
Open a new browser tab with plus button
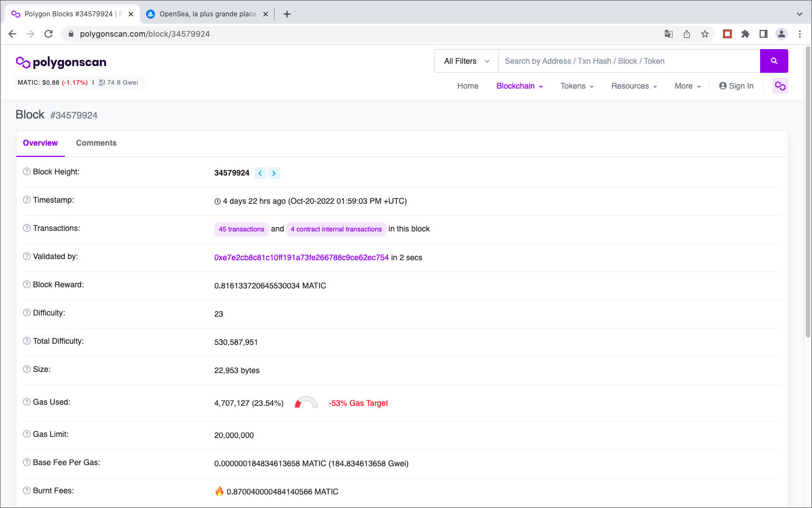[x=287, y=14]
